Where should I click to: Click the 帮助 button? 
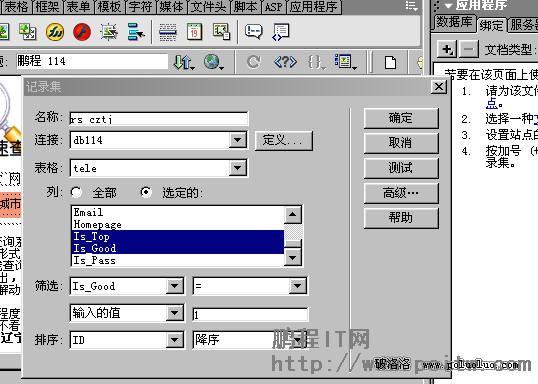click(x=401, y=218)
